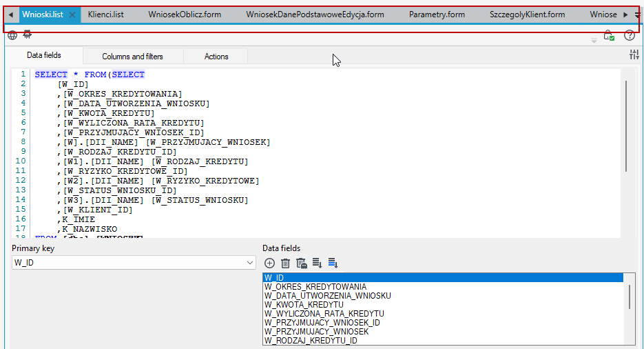Open the Primary key W_ID dropdown
Screen dimensions: 644x349
tap(134, 262)
